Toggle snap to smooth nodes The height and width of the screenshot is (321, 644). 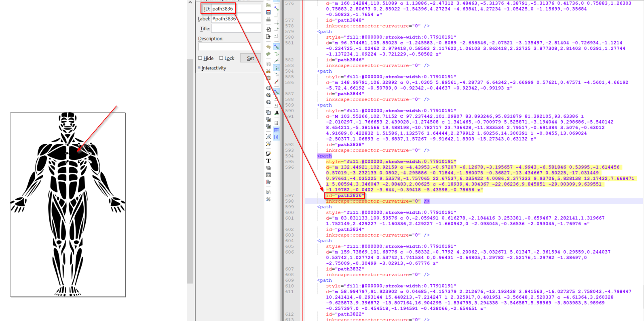[277, 75]
